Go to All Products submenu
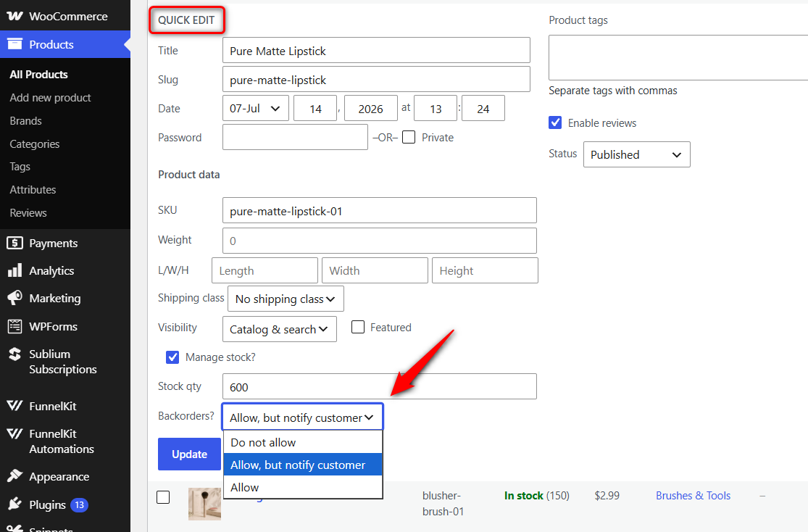The image size is (808, 532). [38, 74]
